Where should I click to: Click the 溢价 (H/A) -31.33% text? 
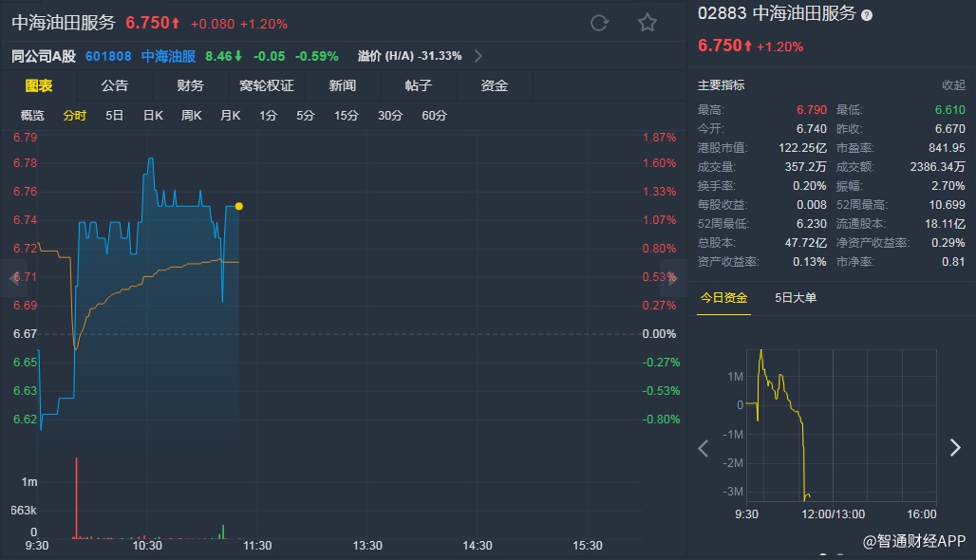(409, 56)
